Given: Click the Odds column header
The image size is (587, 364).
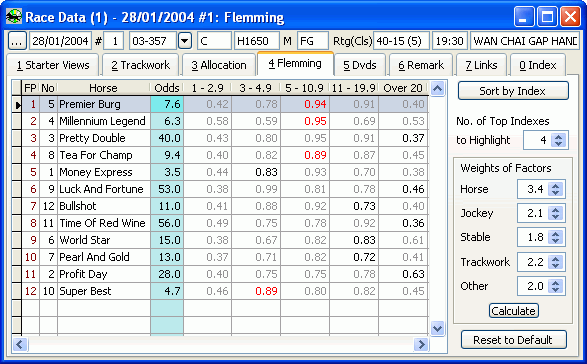Looking at the screenshot, I should click(x=167, y=88).
